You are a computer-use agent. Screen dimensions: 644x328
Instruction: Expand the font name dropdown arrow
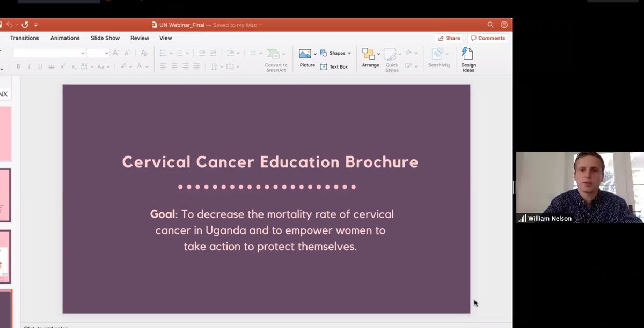pos(83,53)
